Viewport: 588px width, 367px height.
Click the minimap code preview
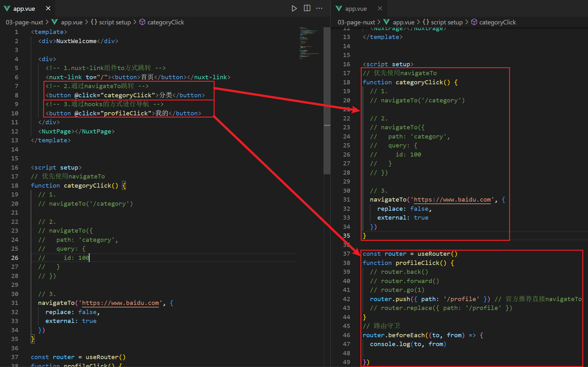tap(309, 43)
